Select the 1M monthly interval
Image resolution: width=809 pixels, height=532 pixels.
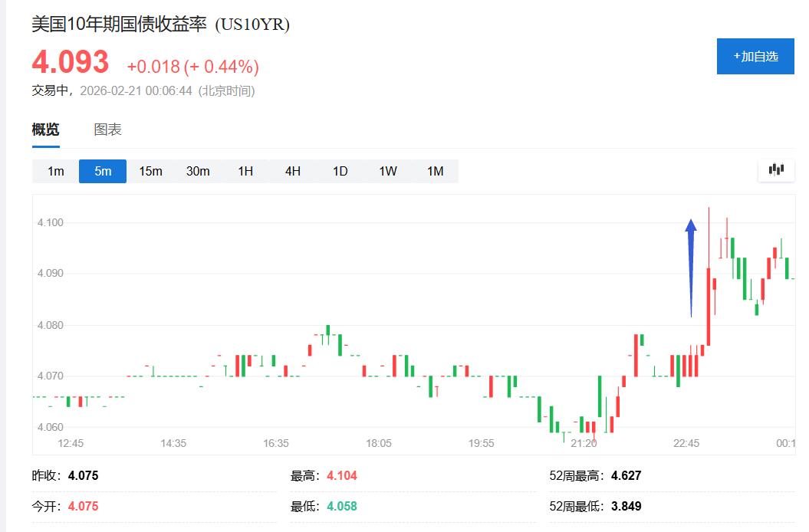coord(436,171)
